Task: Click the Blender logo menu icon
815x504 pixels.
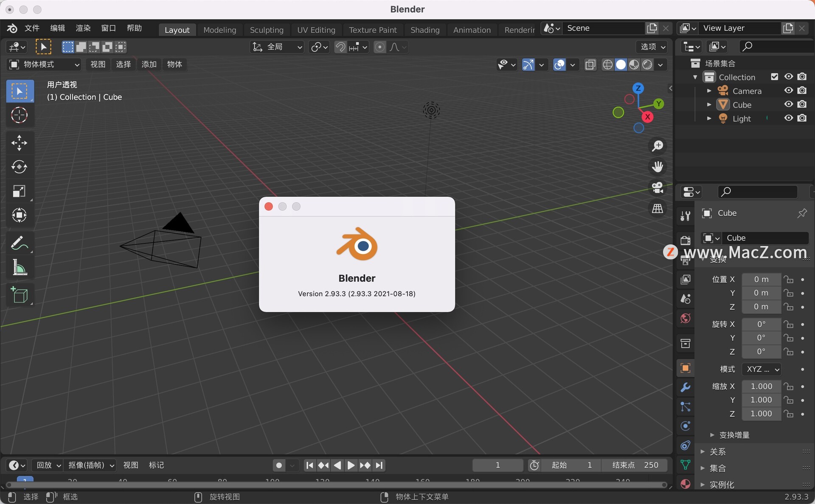Action: click(x=12, y=28)
